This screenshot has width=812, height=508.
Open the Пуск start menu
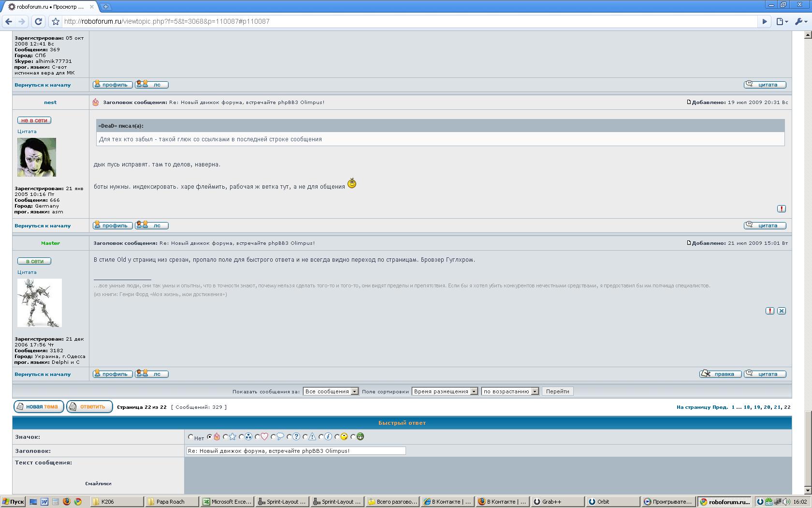tap(13, 502)
